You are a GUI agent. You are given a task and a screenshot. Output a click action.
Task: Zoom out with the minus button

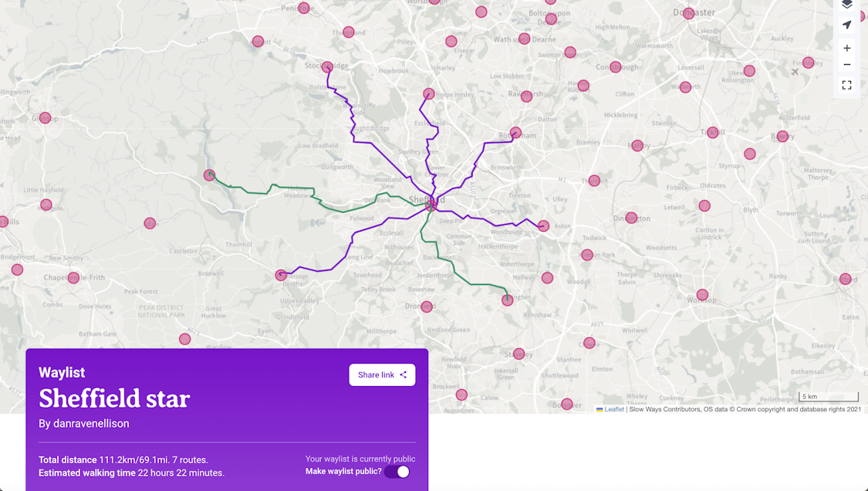[x=846, y=65]
